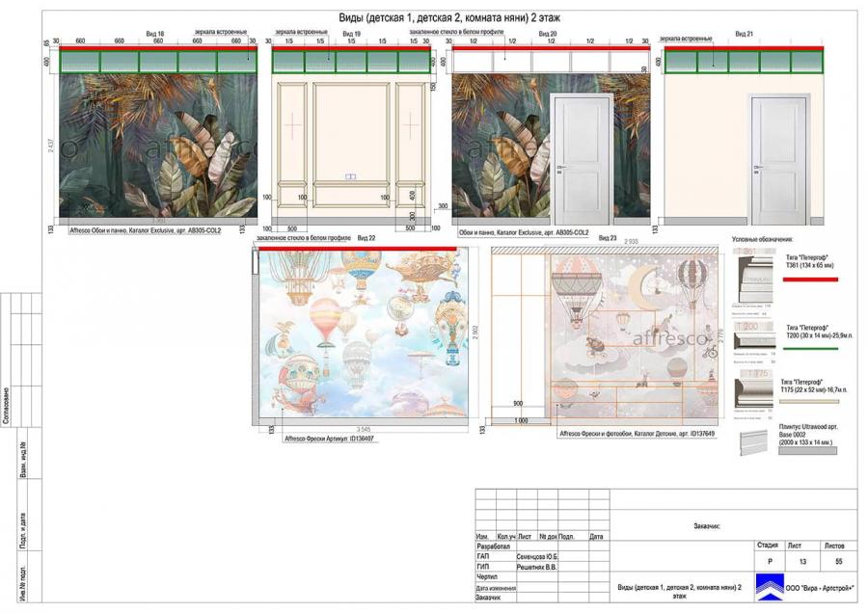The image size is (868, 613).
Task: Click the T175 molding profile image
Action: 754,390
